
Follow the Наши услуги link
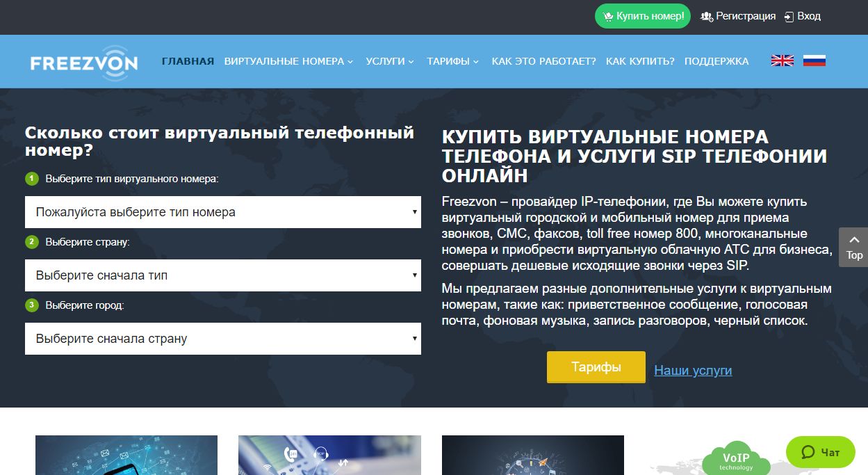[x=693, y=371]
